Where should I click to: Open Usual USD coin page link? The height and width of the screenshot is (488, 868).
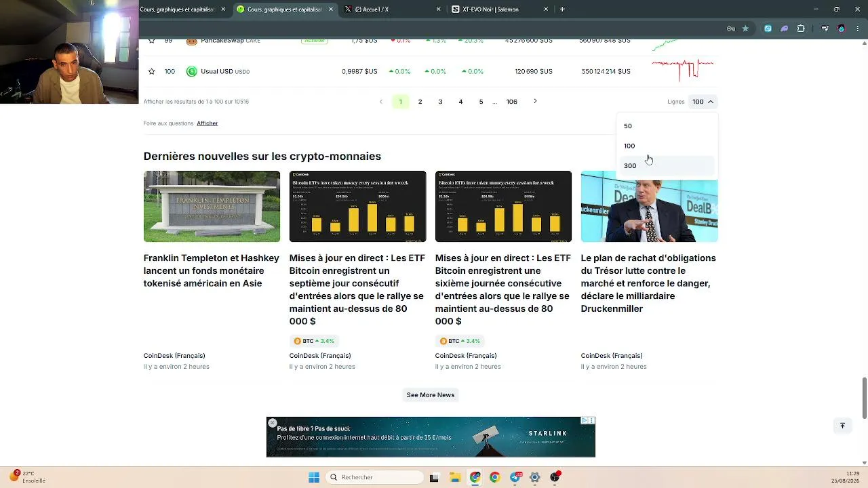225,71
